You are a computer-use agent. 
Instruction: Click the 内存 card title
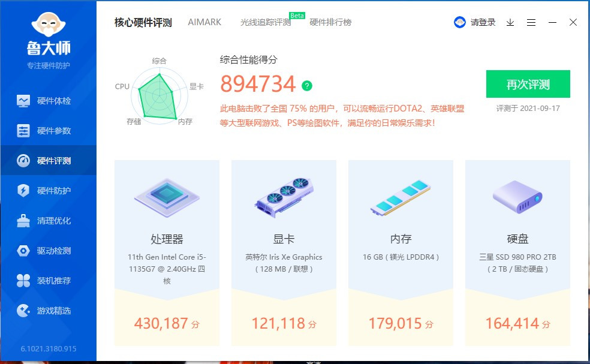(401, 239)
